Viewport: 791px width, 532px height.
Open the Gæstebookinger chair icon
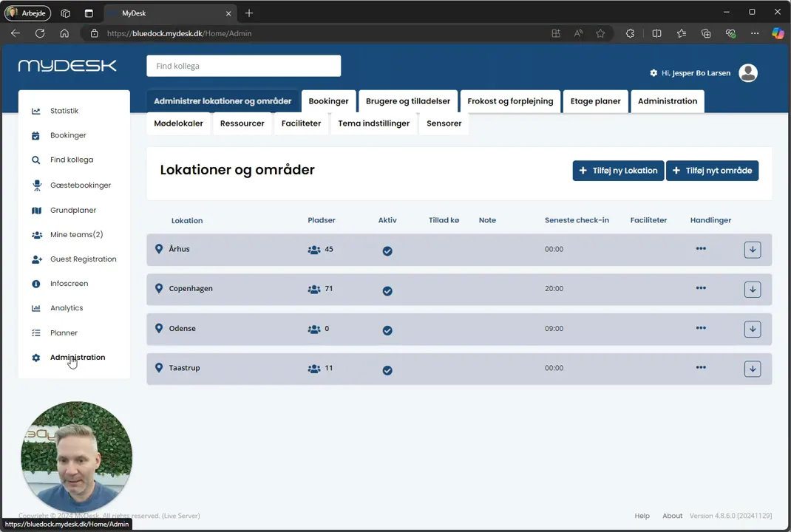pyautogui.click(x=37, y=185)
